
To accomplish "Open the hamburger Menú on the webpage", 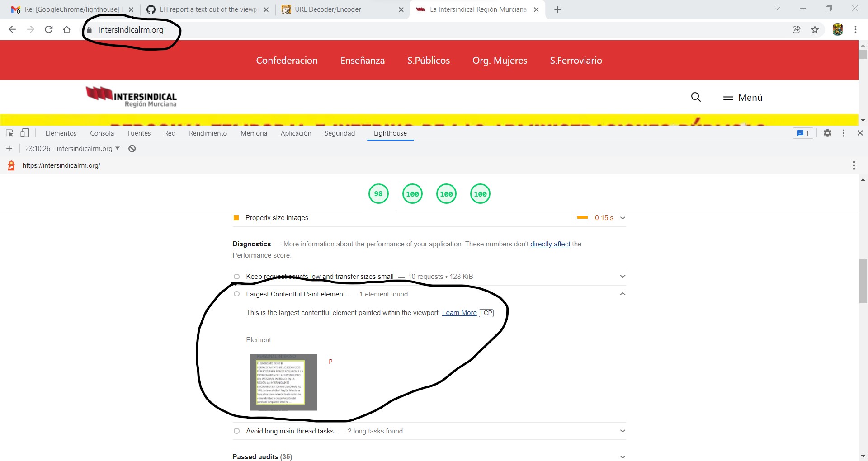I will 742,97.
